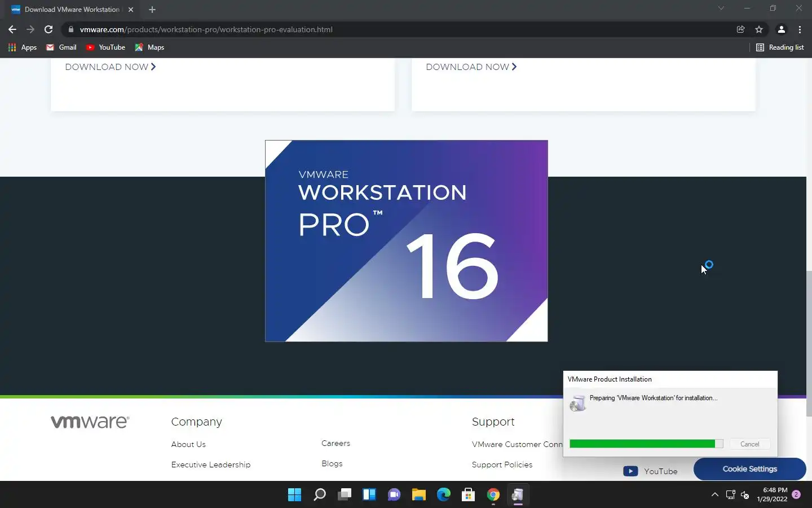Cancel the VMware Product Installation

pyautogui.click(x=749, y=444)
